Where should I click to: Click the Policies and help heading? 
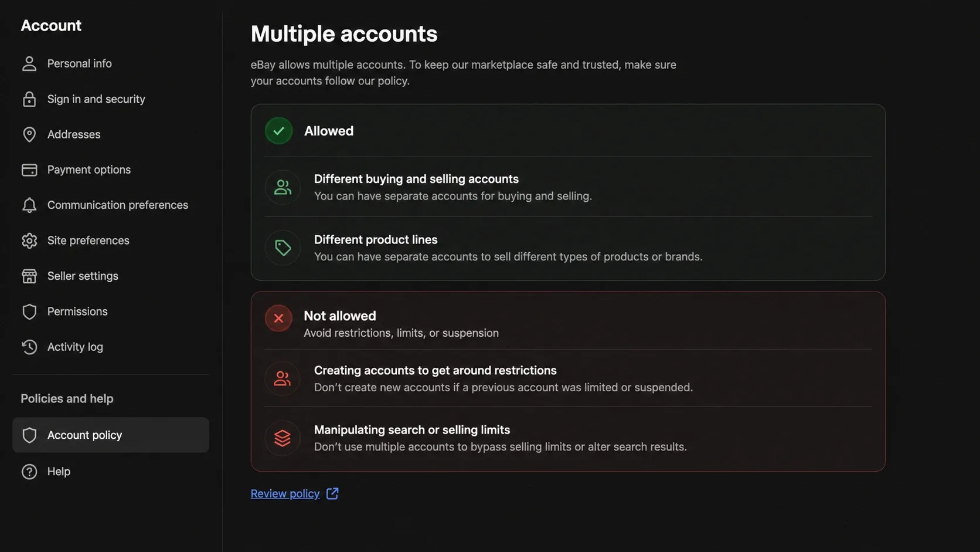[67, 398]
